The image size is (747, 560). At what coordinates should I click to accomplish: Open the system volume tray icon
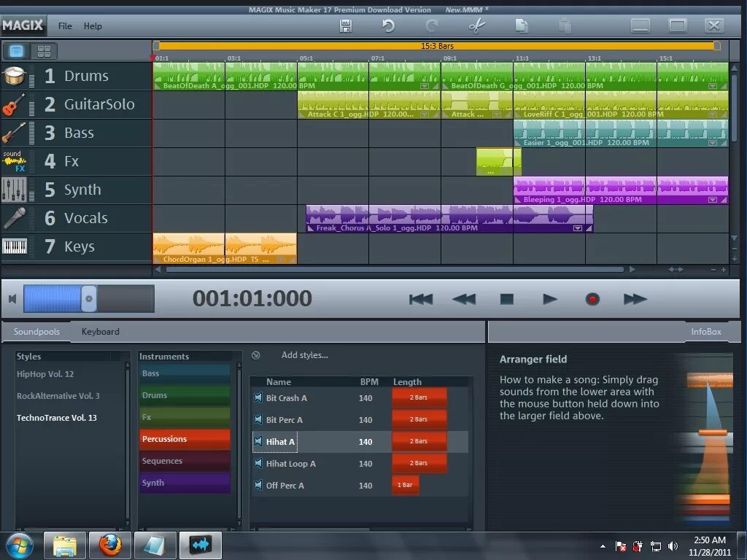(673, 546)
